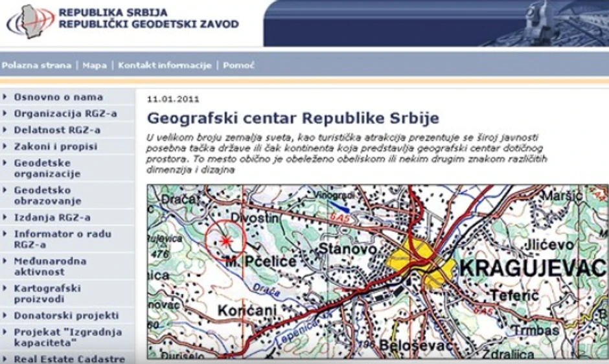Viewport: 609px width, 364px height.
Task: Click the Korićani map label
Action: (x=247, y=310)
